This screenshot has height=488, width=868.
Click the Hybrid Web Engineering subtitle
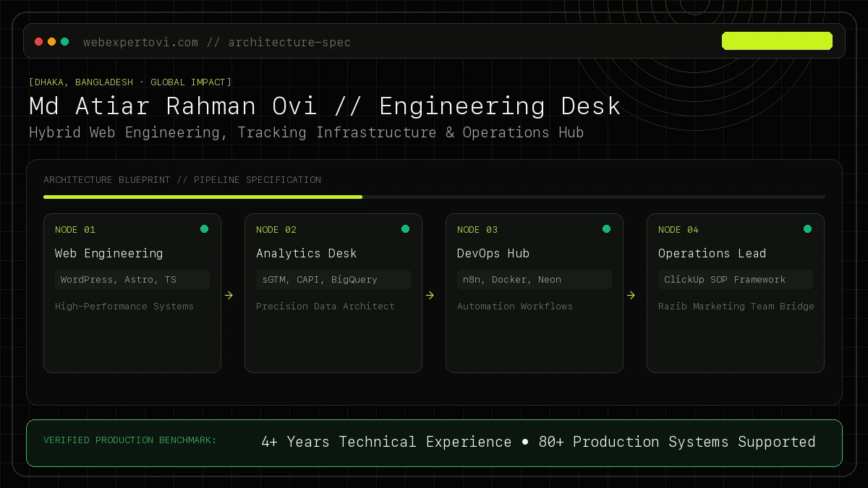pos(306,133)
